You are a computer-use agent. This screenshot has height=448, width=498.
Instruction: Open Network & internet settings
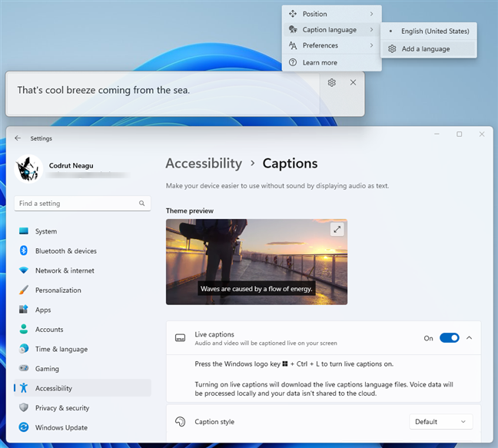[82, 270]
